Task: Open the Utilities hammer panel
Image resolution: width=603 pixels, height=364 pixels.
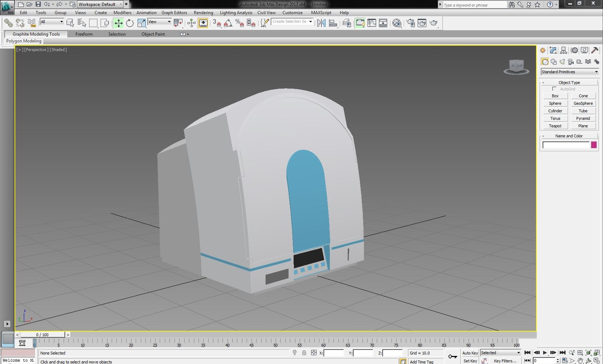Action: click(x=595, y=50)
